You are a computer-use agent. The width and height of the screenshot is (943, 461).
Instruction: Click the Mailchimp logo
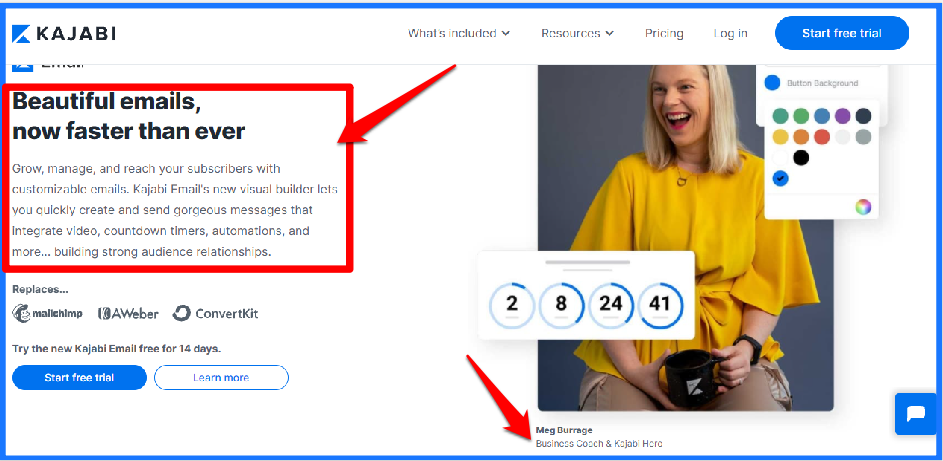(48, 313)
